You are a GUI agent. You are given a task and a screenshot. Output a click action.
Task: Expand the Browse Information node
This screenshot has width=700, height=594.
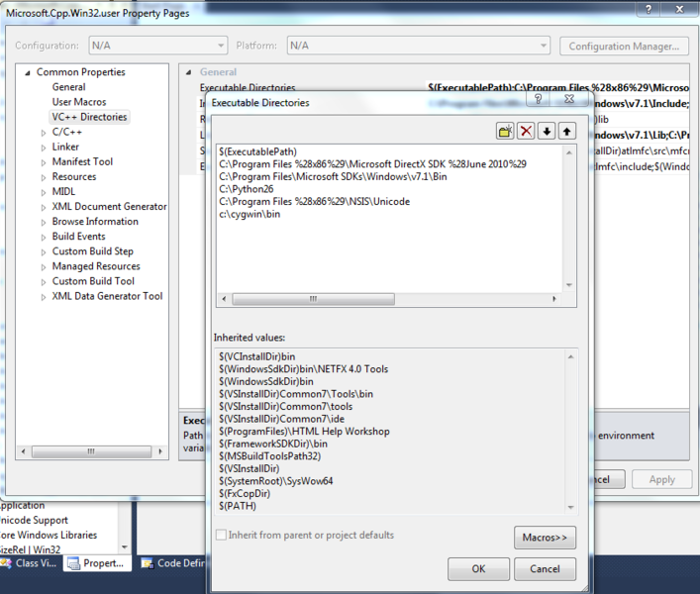pyautogui.click(x=44, y=222)
